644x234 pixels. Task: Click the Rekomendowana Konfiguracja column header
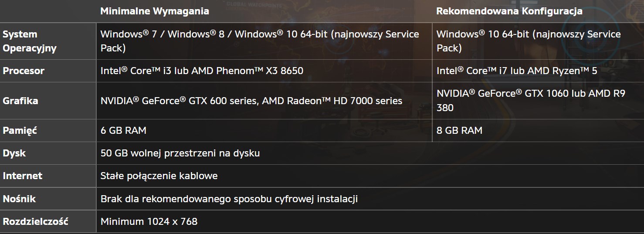pos(509,11)
